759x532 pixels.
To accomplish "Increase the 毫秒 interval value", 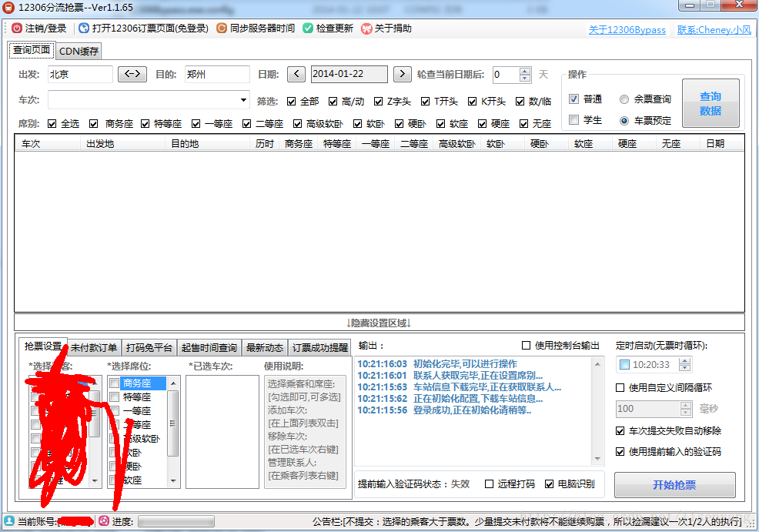I will (x=685, y=405).
